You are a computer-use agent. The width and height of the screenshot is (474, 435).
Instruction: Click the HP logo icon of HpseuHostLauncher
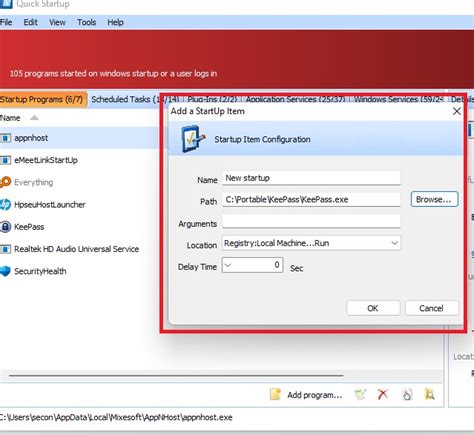click(x=5, y=204)
